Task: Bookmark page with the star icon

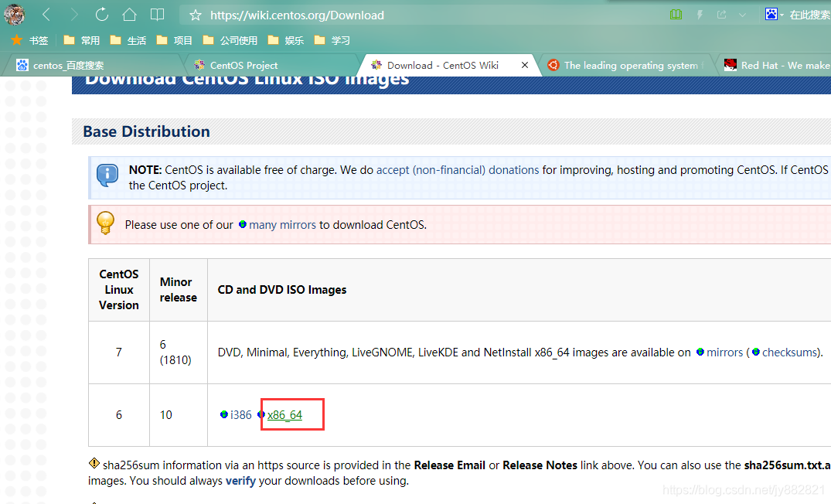Action: 196,15
